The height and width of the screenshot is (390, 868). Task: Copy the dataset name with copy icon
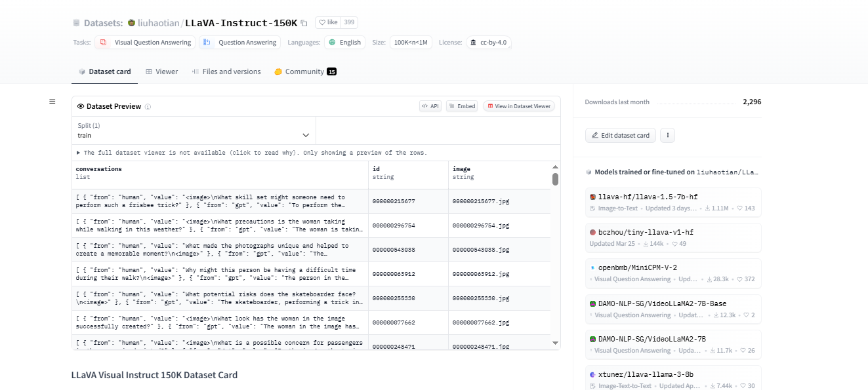(304, 23)
